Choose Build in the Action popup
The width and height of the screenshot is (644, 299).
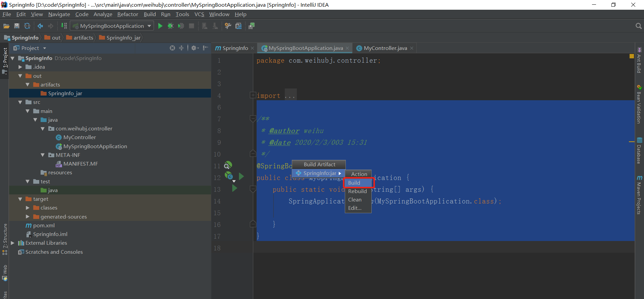(358, 183)
